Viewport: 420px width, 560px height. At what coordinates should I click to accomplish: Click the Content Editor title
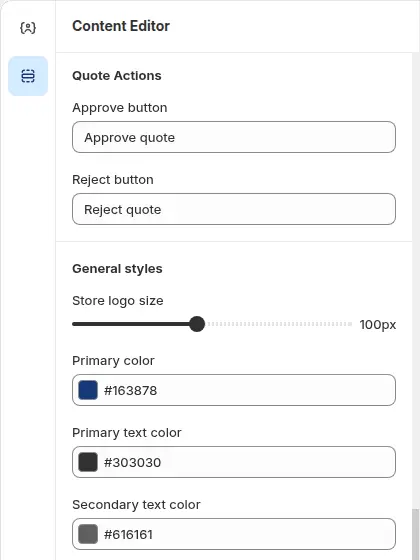tap(121, 26)
